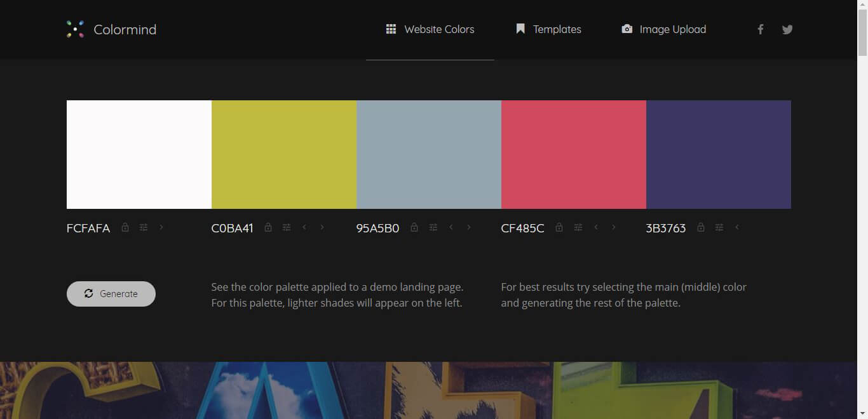Go to the Templates tab
868x419 pixels.
coord(548,29)
